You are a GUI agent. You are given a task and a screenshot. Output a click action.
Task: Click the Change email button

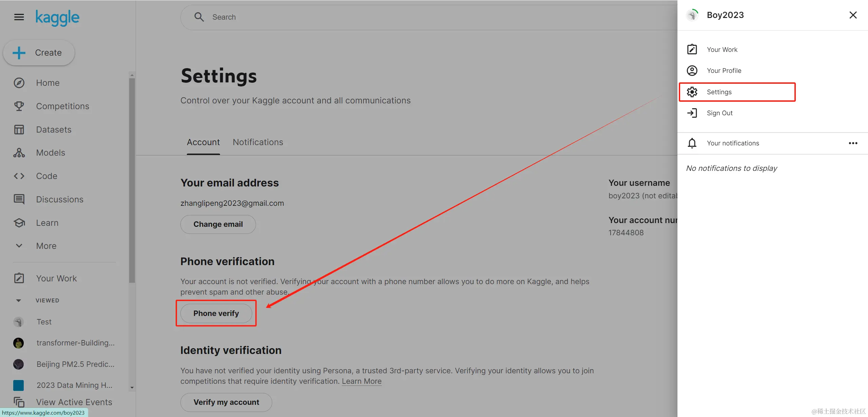click(x=218, y=224)
